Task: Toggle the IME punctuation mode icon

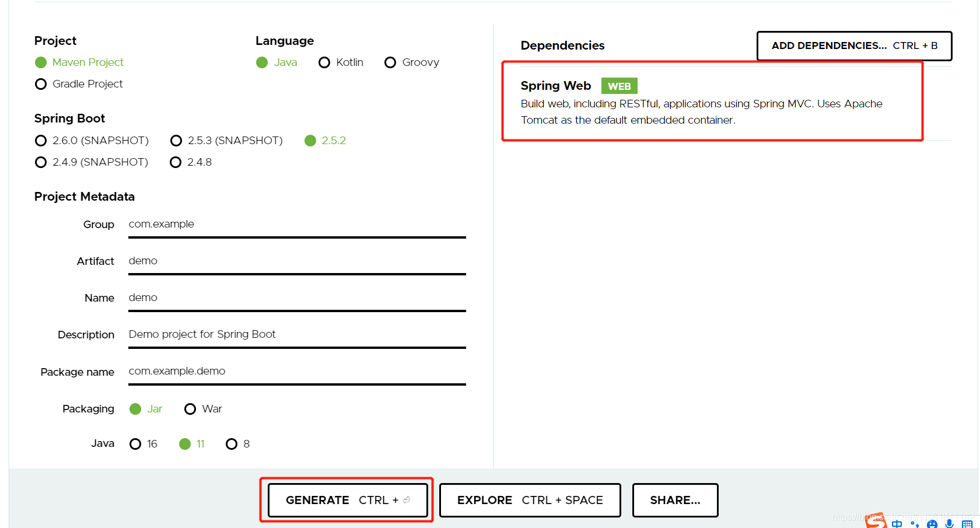Action: tap(915, 524)
